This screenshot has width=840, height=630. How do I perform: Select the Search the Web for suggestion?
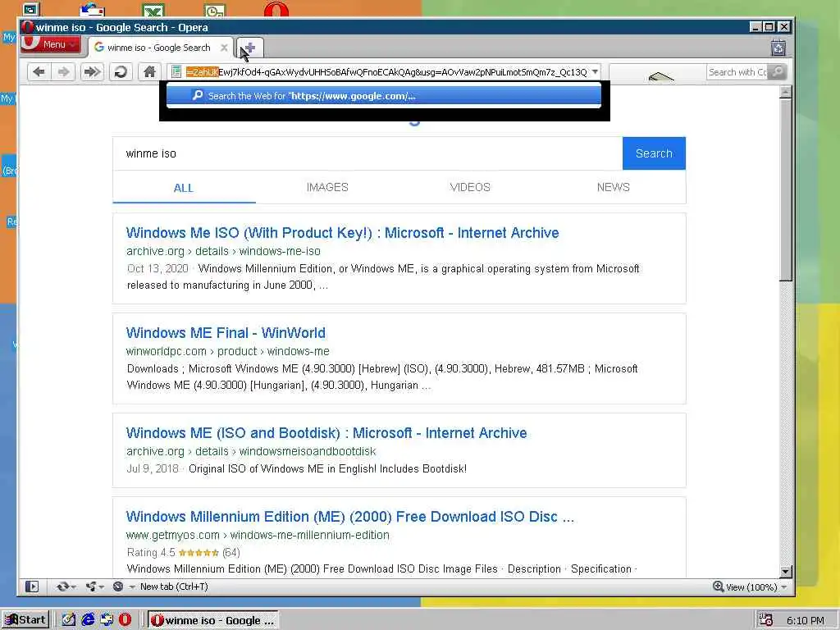[x=384, y=96]
